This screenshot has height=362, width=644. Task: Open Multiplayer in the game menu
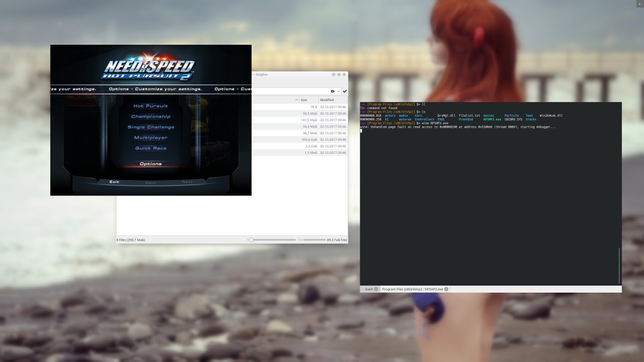pyautogui.click(x=150, y=138)
